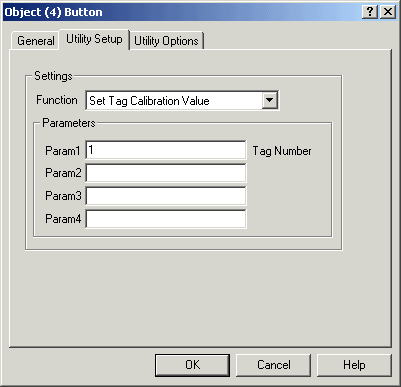Click the Tag Number label
This screenshot has width=401, height=387.
pyautogui.click(x=282, y=151)
